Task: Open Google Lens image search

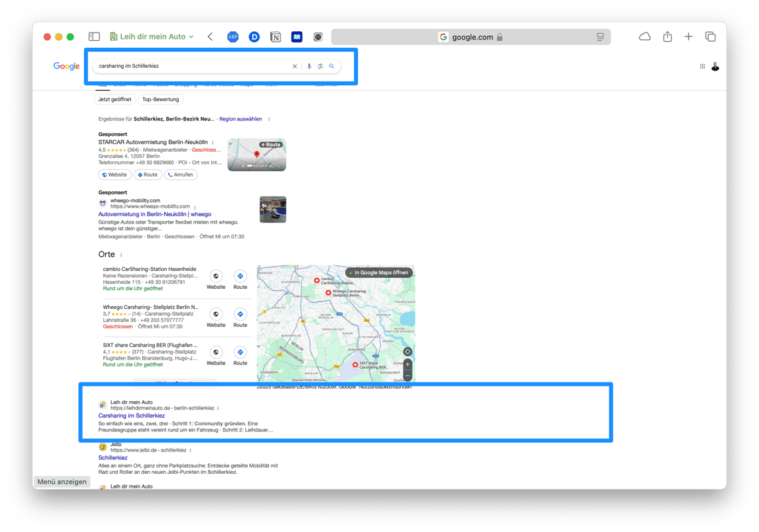Action: [321, 66]
